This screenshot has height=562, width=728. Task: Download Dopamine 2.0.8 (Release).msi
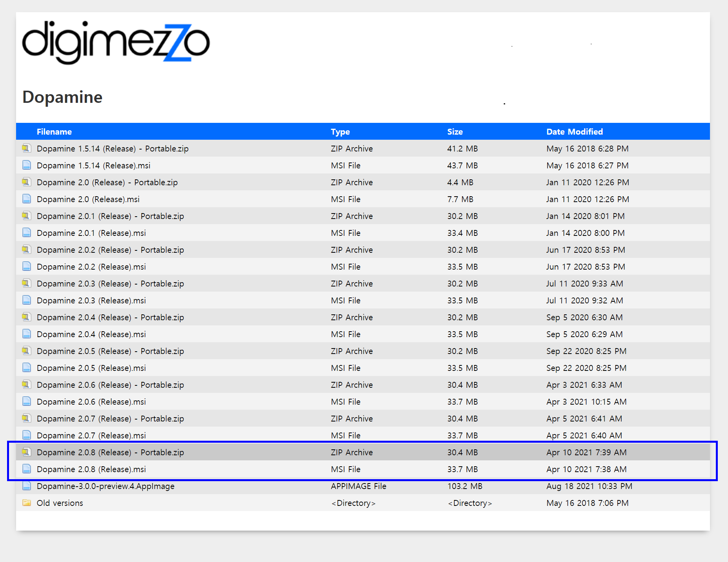(x=91, y=469)
